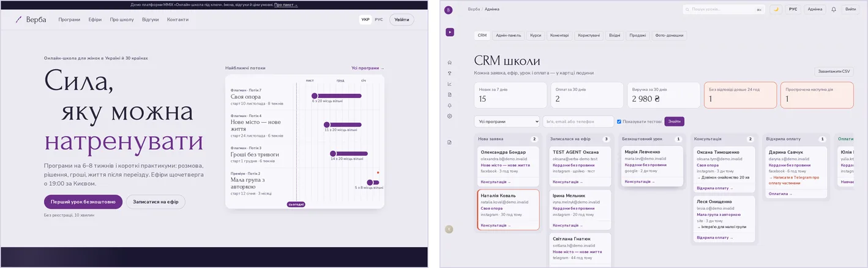Open the Прострочена наступна дія stat card
The height and width of the screenshot is (268, 868).
(817, 95)
